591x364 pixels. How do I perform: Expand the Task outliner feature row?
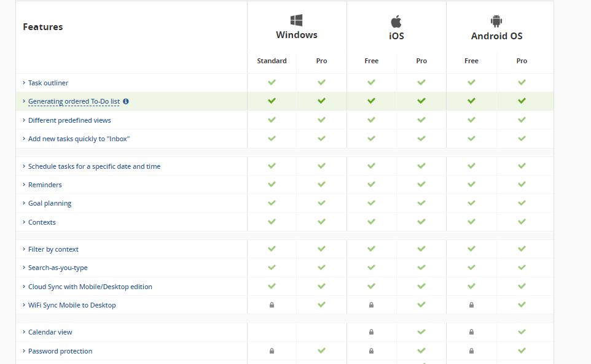tap(24, 83)
